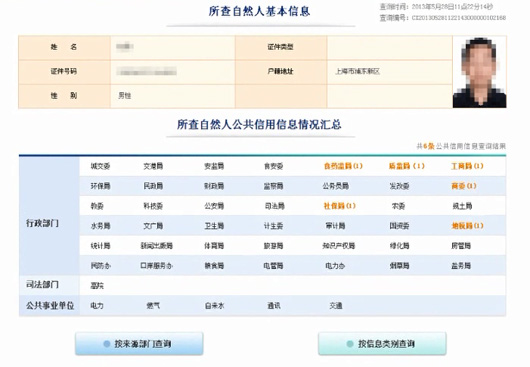Click the 司法部门 category header cell

[x=49, y=285]
